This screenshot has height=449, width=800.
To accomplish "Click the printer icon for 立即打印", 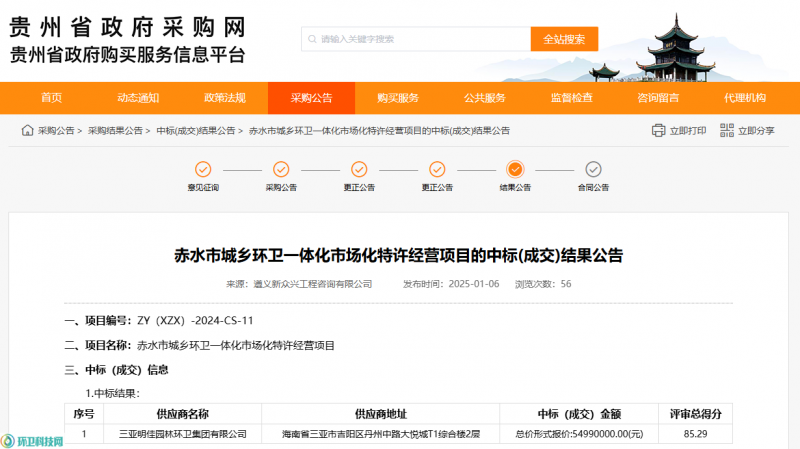I will (x=658, y=131).
